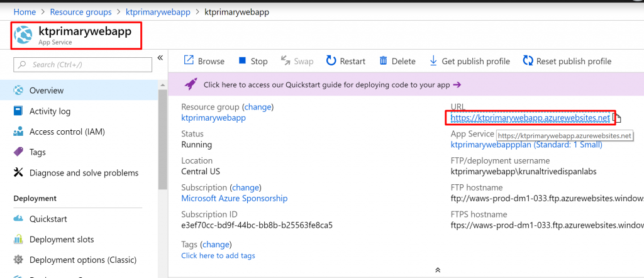Image resolution: width=644 pixels, height=278 pixels.
Task: Click the Activity log book icon
Action: tap(18, 111)
